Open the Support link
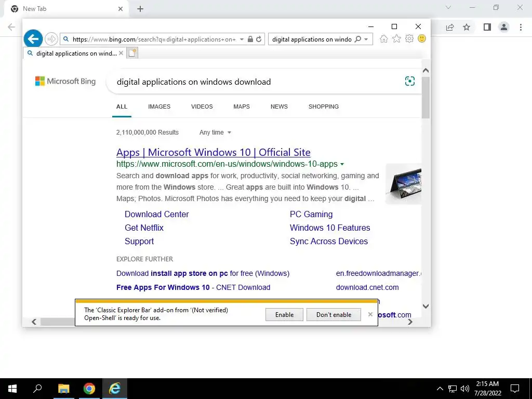This screenshot has height=399, width=532. click(139, 241)
